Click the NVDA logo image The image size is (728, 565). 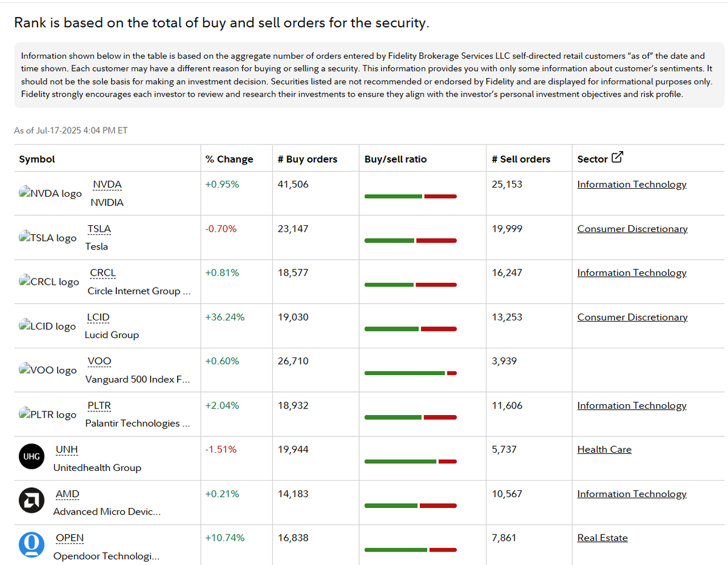[50, 193]
